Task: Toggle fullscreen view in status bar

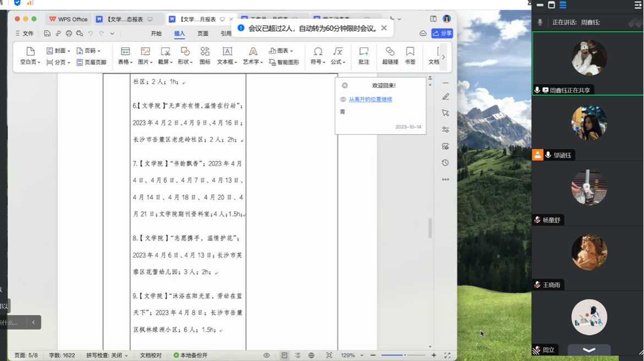Action: tap(447, 355)
